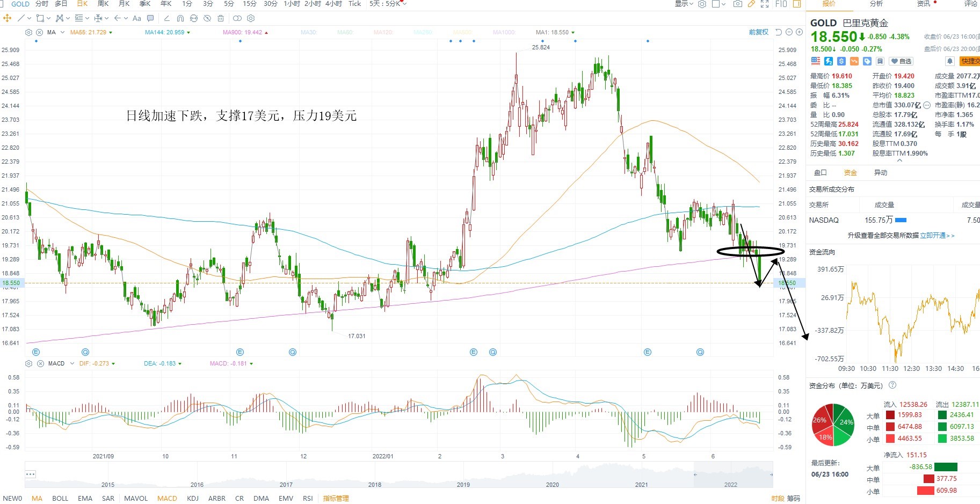Screen dimensions: 980x504
Task: Open the blue tag icon under the quote
Action: point(867,61)
